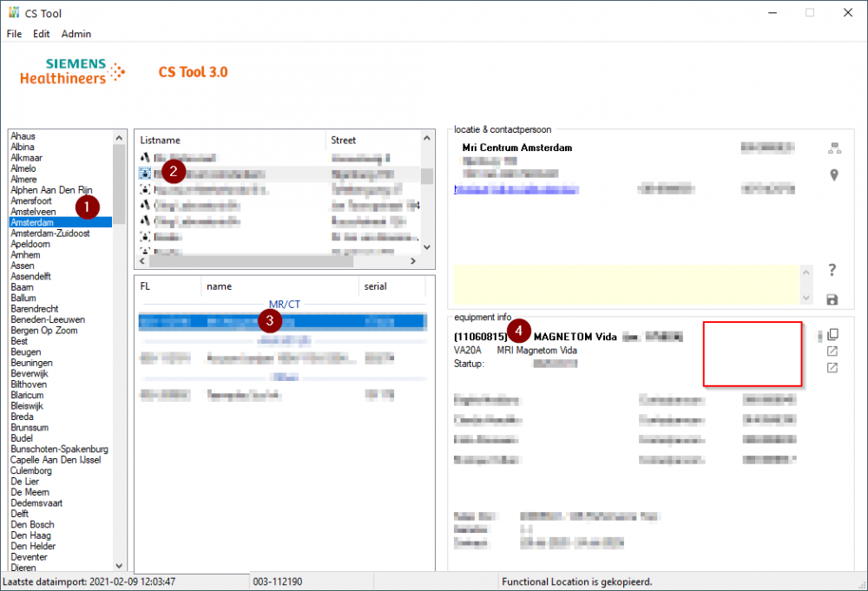Select Apeldoorn in the city list

click(x=30, y=244)
